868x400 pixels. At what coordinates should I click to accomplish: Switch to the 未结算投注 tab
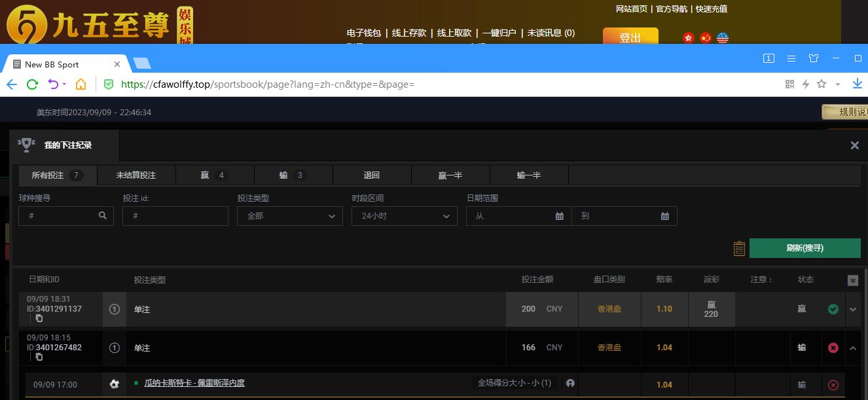pyautogui.click(x=136, y=175)
